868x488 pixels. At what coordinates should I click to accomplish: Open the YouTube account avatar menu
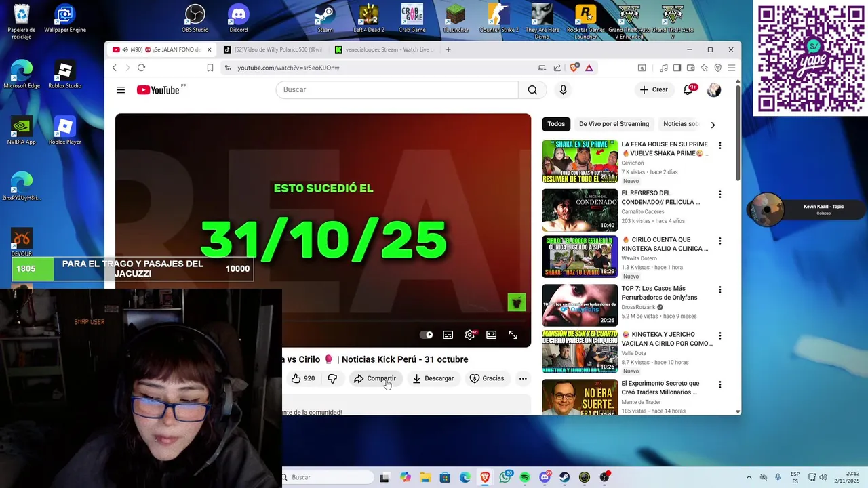(713, 90)
